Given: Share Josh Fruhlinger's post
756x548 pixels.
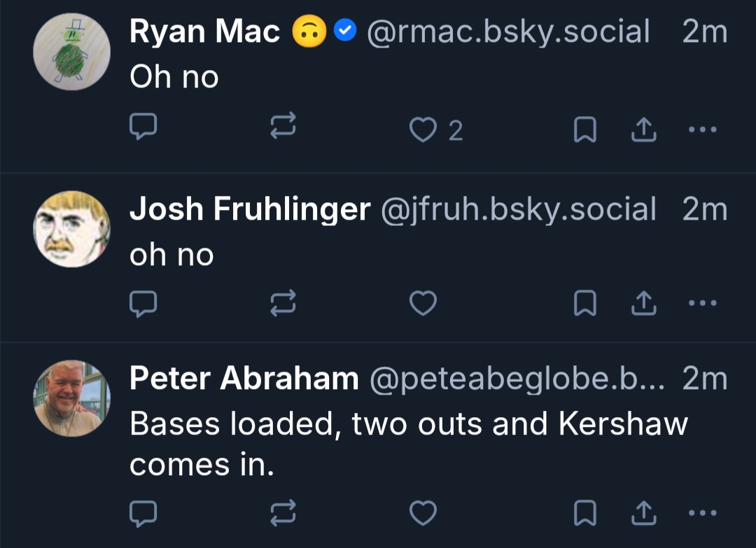Looking at the screenshot, I should tap(643, 302).
